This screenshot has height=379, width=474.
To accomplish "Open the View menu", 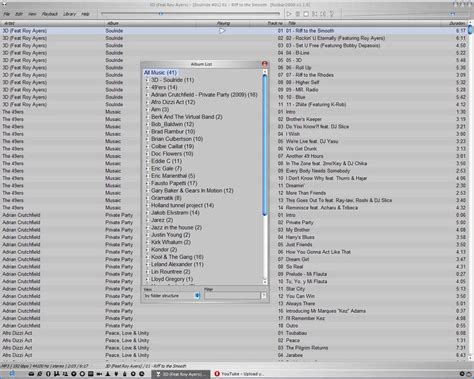I will coord(32,14).
